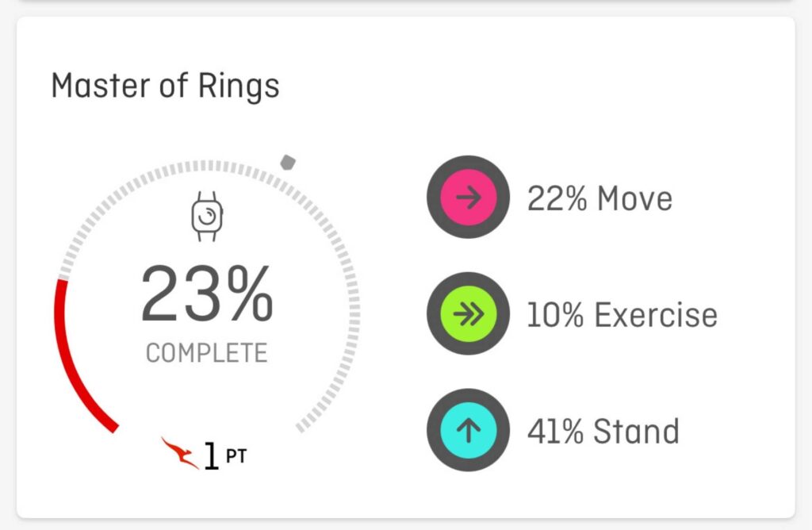
Task: Open the Master of Rings title
Action: 165,86
